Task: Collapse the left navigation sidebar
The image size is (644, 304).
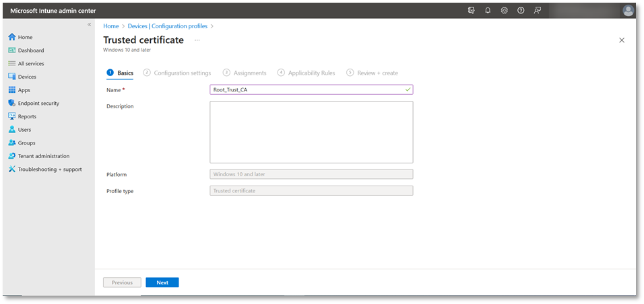Action: 90,25
